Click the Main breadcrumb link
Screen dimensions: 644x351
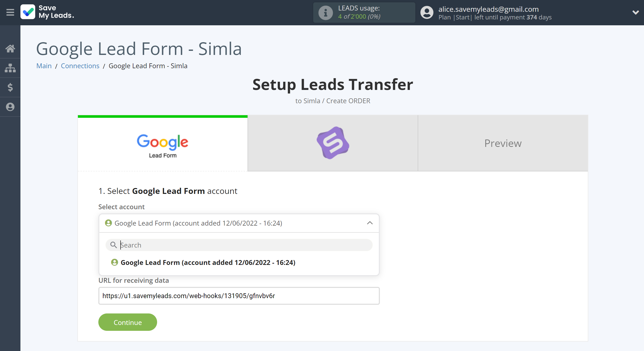click(x=44, y=66)
